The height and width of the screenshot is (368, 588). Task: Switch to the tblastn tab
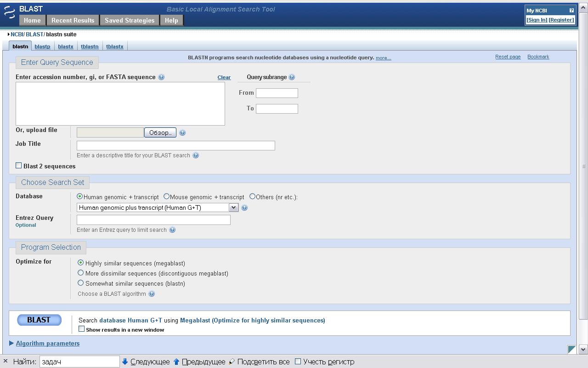[90, 46]
